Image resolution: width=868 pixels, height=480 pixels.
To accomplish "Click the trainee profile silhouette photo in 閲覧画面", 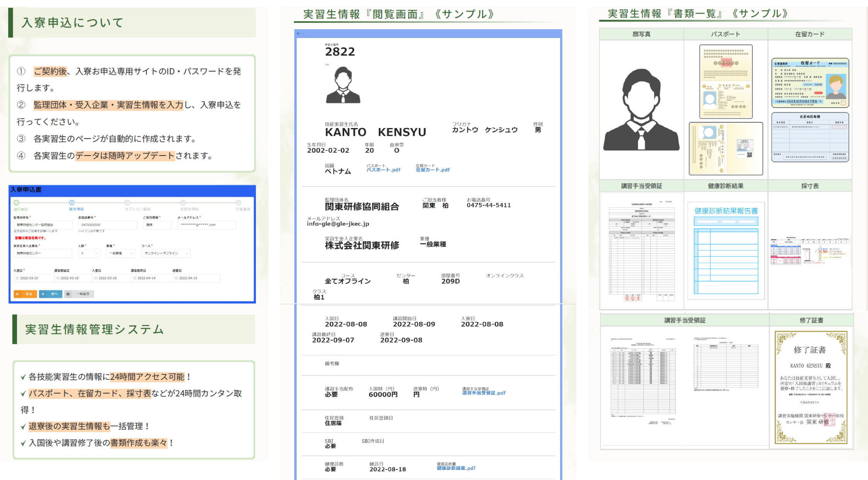I will click(x=343, y=85).
